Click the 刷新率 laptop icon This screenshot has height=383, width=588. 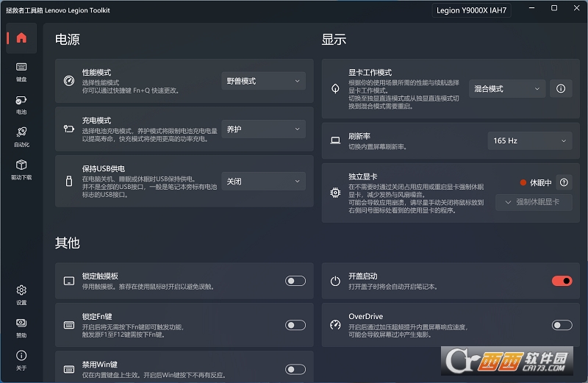coord(335,140)
